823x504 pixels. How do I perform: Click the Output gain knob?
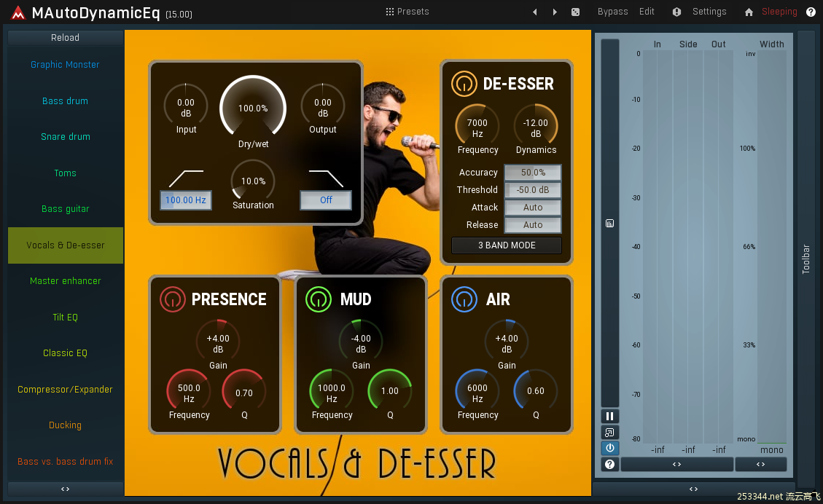pos(322,106)
